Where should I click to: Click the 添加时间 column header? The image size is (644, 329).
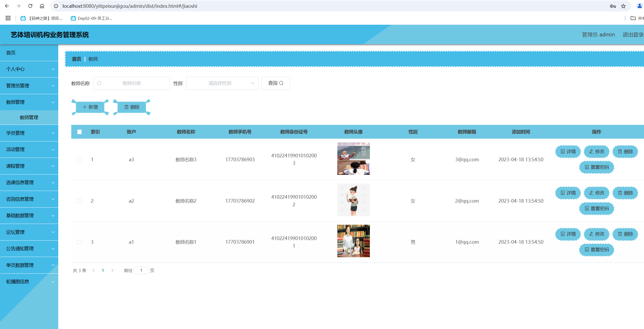(x=521, y=132)
